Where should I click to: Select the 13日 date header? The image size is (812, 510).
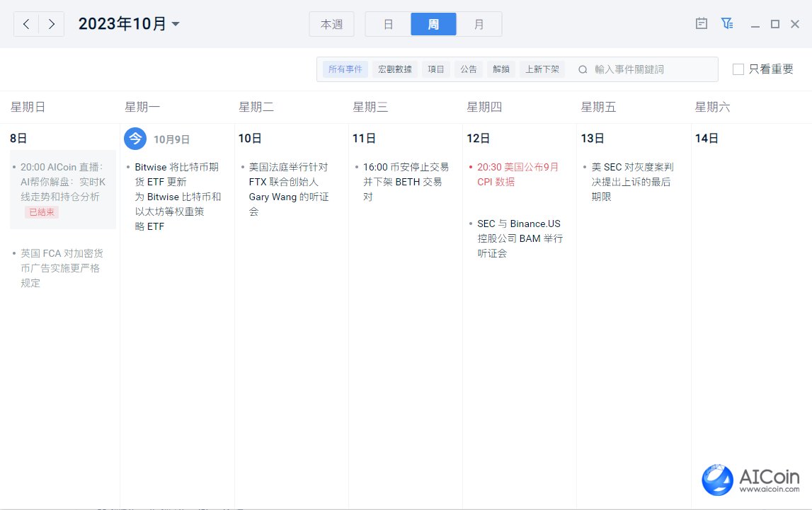point(593,139)
